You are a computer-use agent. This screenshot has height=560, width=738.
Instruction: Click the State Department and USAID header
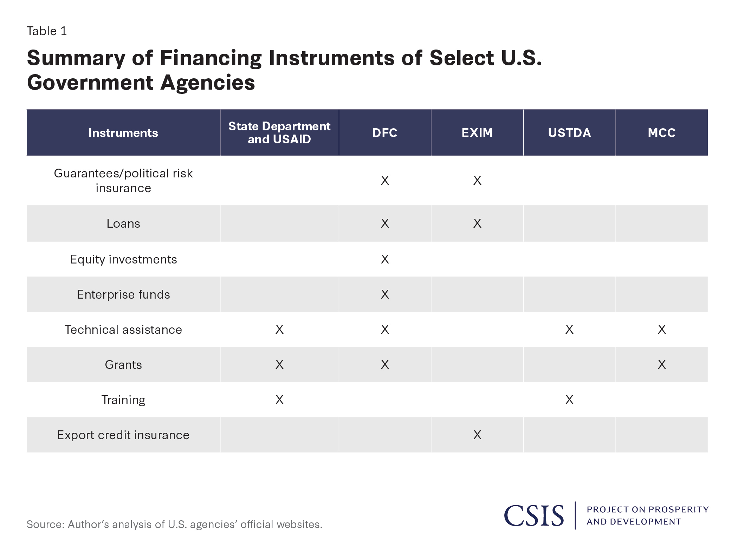pos(279,133)
